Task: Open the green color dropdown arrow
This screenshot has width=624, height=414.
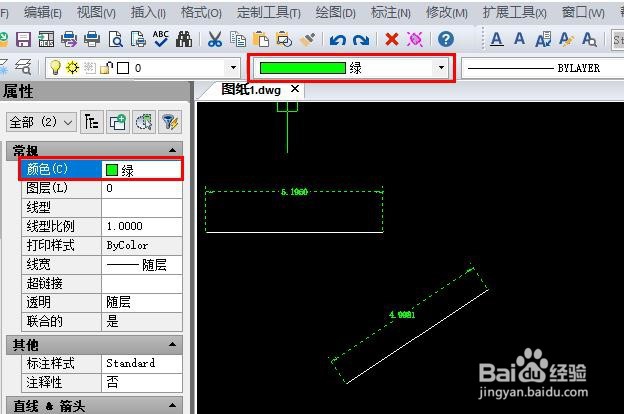Action: (x=441, y=68)
